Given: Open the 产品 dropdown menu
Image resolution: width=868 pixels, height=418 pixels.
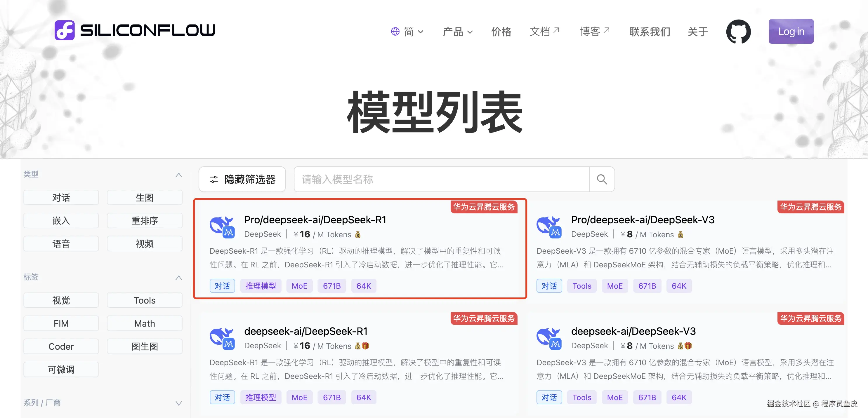Looking at the screenshot, I should pyautogui.click(x=457, y=32).
